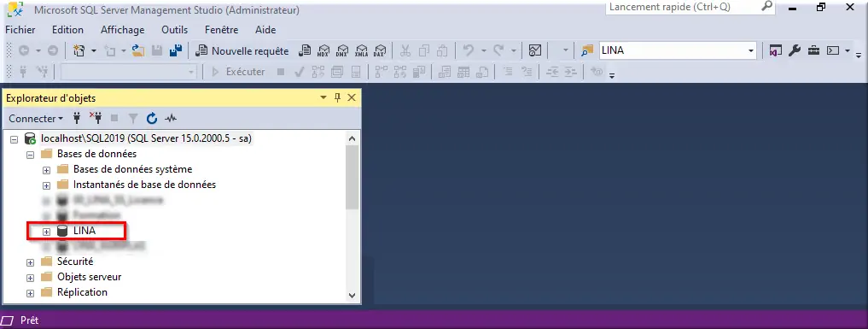Image resolution: width=868 pixels, height=329 pixels.
Task: Click the DAX query icon
Action: click(x=379, y=51)
